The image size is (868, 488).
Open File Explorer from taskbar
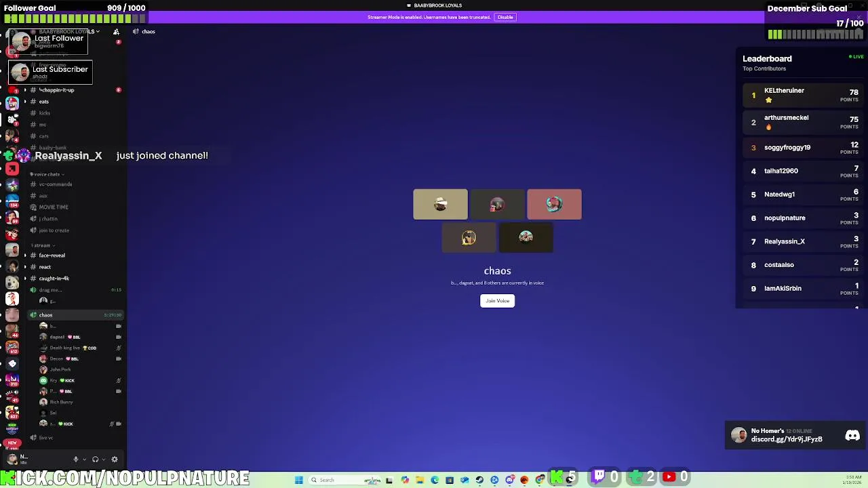pos(420,480)
